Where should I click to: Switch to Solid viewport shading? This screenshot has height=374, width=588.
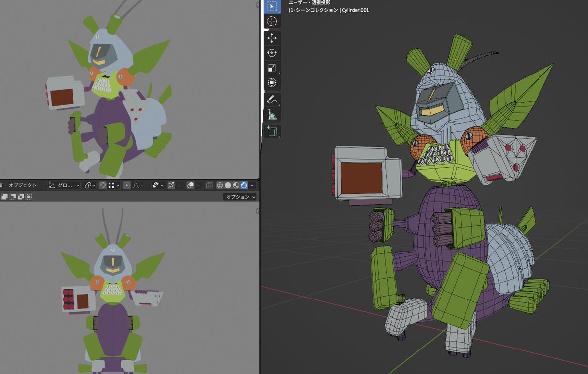[228, 185]
